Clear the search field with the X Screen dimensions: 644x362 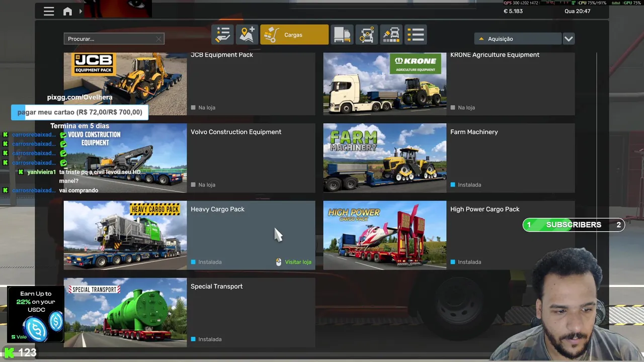pos(158,39)
